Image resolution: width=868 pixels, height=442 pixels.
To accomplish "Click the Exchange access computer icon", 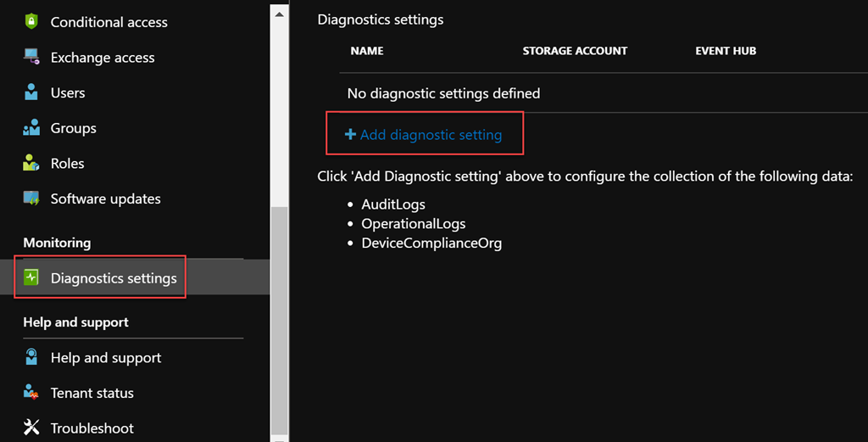I will pyautogui.click(x=31, y=57).
